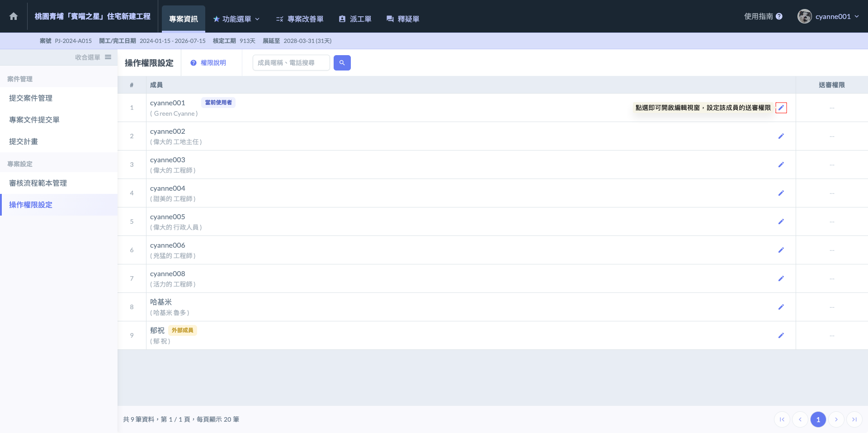Open 提交案件管理 in sidebar
Image resolution: width=868 pixels, height=433 pixels.
59,98
